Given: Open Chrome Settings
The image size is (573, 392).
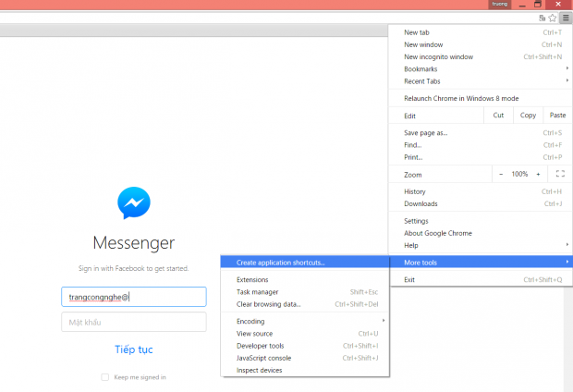Looking at the screenshot, I should 480,221.
